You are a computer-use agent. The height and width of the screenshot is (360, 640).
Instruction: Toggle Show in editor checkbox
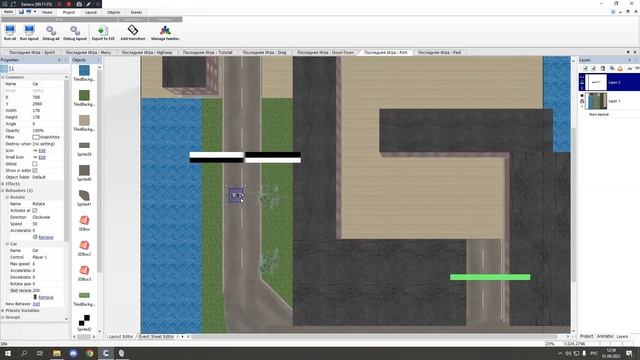(35, 170)
